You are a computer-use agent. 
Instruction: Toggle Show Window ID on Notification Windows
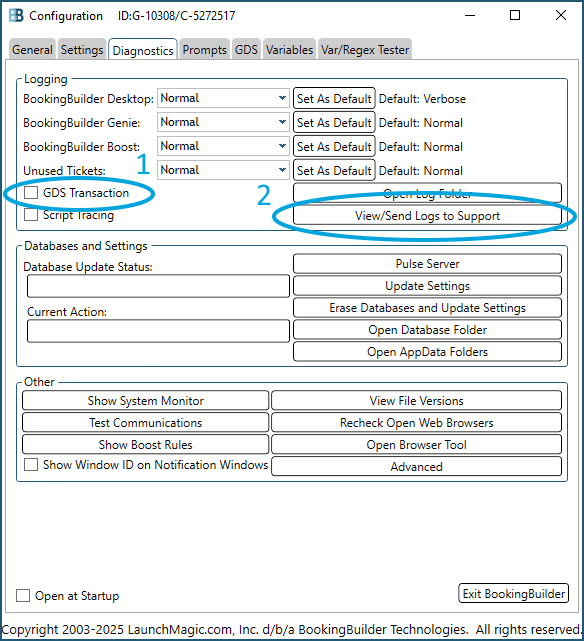pyautogui.click(x=31, y=465)
